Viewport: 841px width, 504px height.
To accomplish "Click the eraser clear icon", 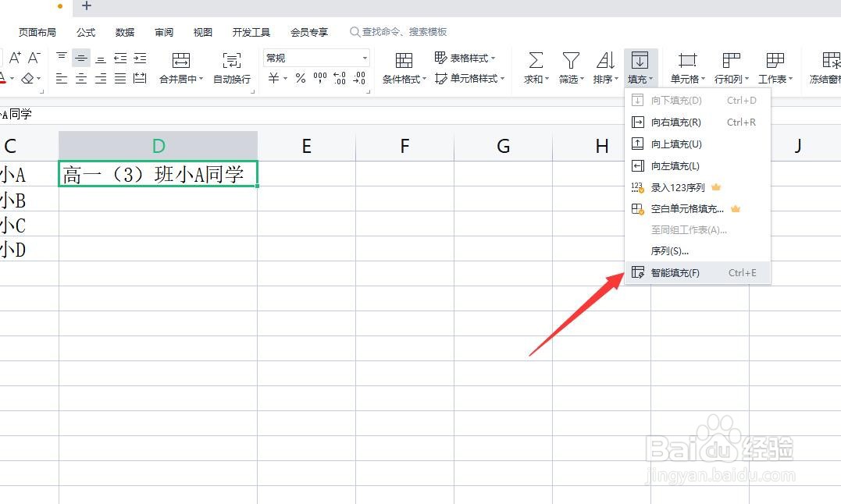I will (27, 79).
